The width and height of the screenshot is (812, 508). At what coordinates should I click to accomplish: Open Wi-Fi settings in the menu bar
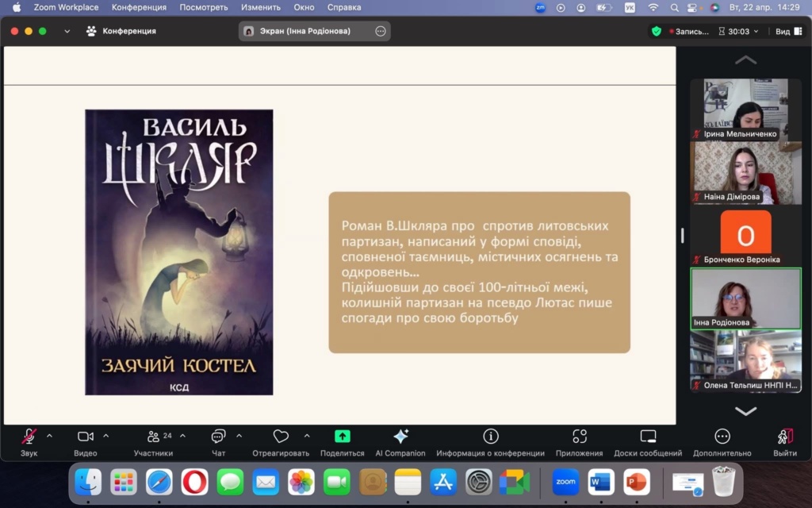653,7
